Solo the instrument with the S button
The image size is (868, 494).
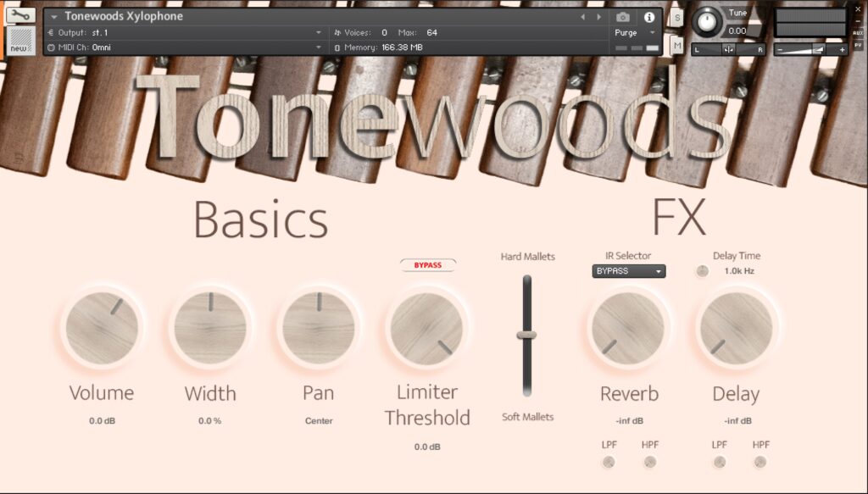[x=676, y=17]
